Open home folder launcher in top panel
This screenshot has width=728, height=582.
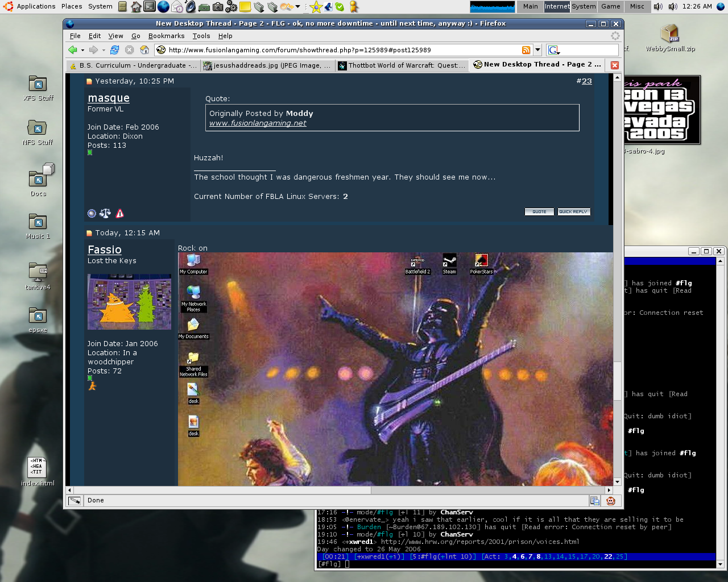tap(136, 7)
